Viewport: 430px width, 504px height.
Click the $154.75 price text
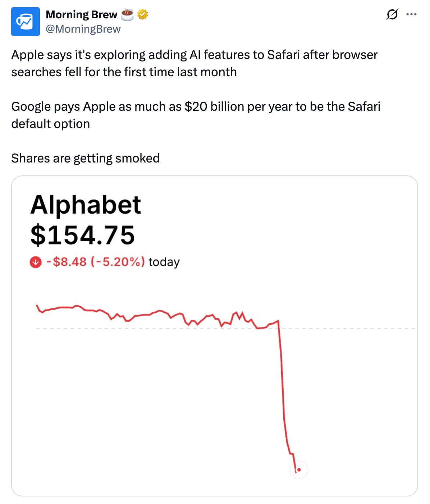point(83,235)
